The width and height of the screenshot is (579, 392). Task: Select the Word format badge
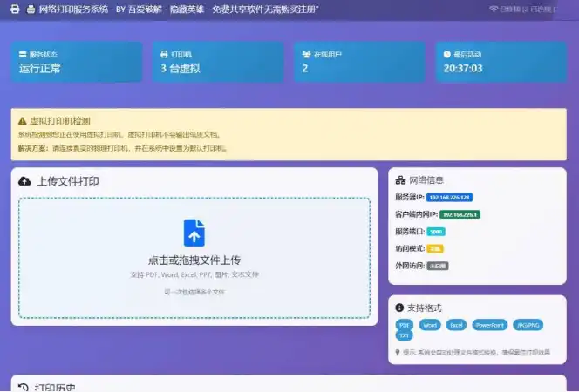430,325
